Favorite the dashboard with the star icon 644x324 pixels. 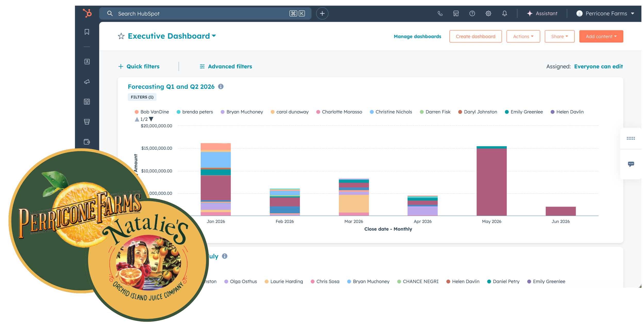pos(121,36)
